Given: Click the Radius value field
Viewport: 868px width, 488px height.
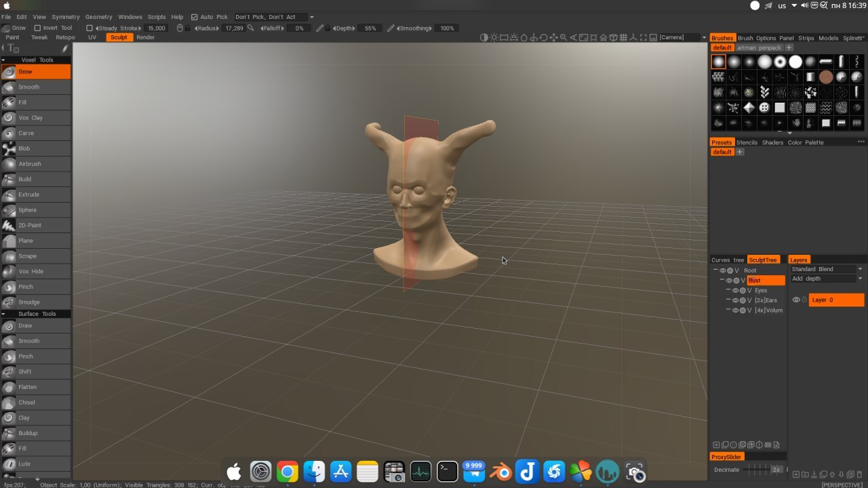Looking at the screenshot, I should pos(234,28).
